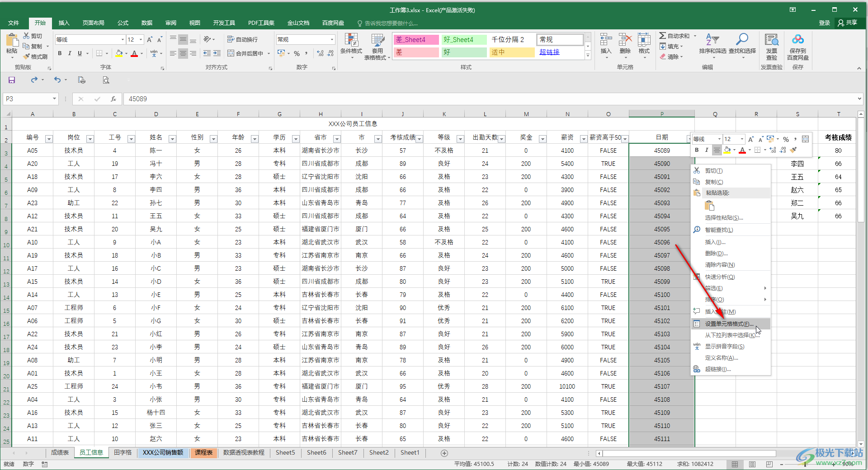Open the Format as Table (套用表格格式) button

[377, 46]
